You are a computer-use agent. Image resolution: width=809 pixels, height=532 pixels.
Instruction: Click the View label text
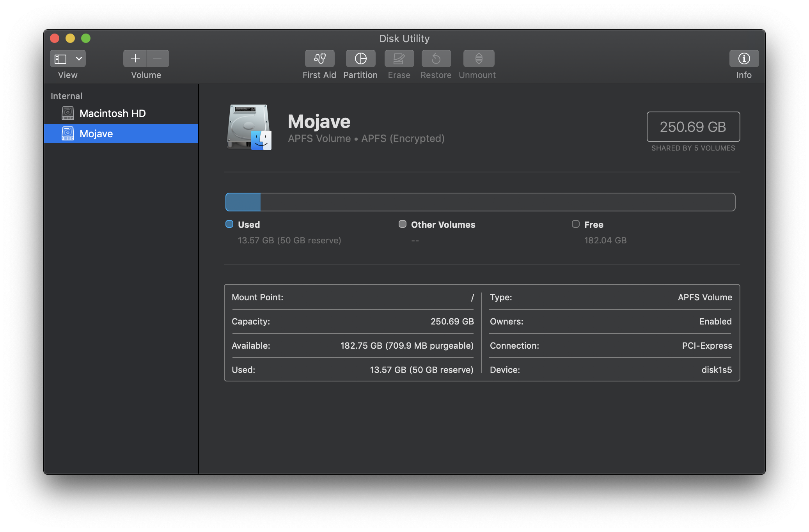[x=67, y=75]
